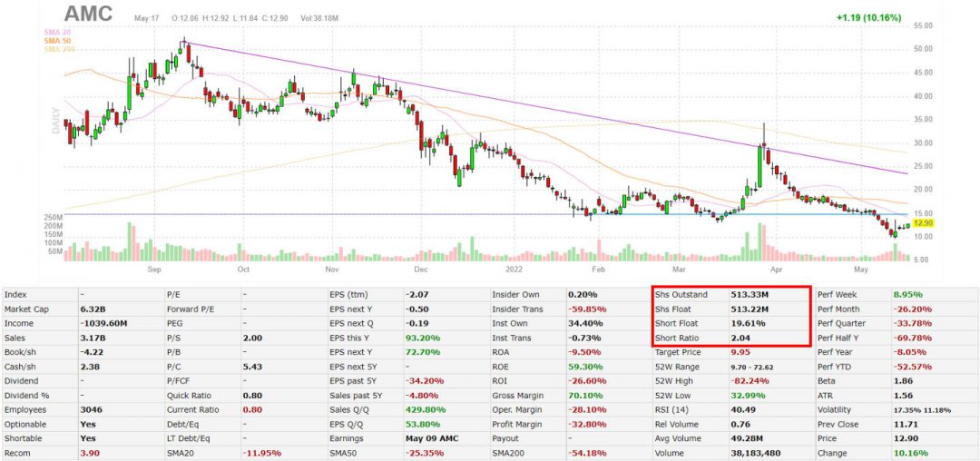The width and height of the screenshot is (980, 461).
Task: Click the Current Ratio value 0.80
Action: tap(252, 410)
